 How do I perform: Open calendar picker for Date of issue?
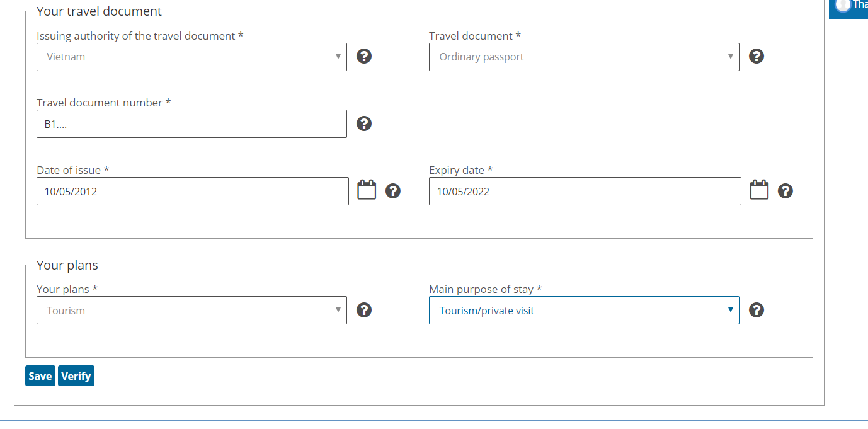367,190
